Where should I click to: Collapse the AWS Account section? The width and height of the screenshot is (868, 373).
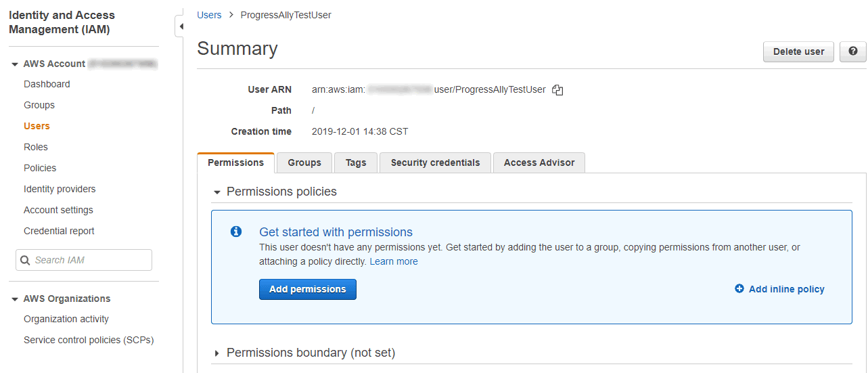15,64
